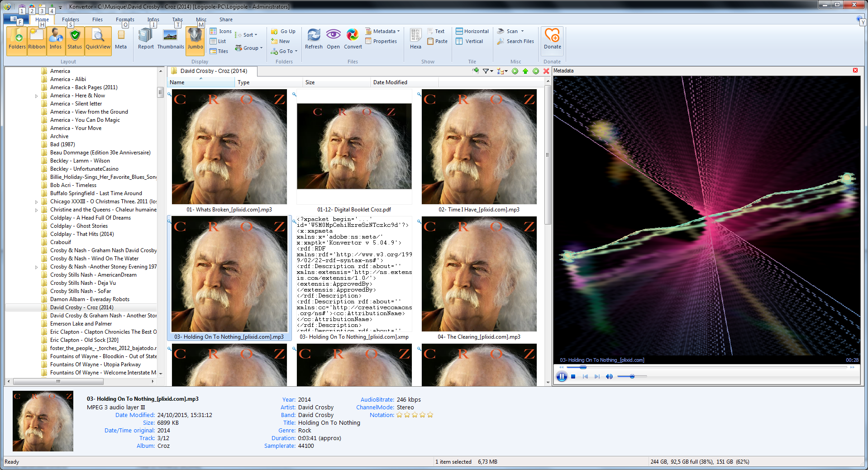Go up with green up arrow

click(525, 71)
